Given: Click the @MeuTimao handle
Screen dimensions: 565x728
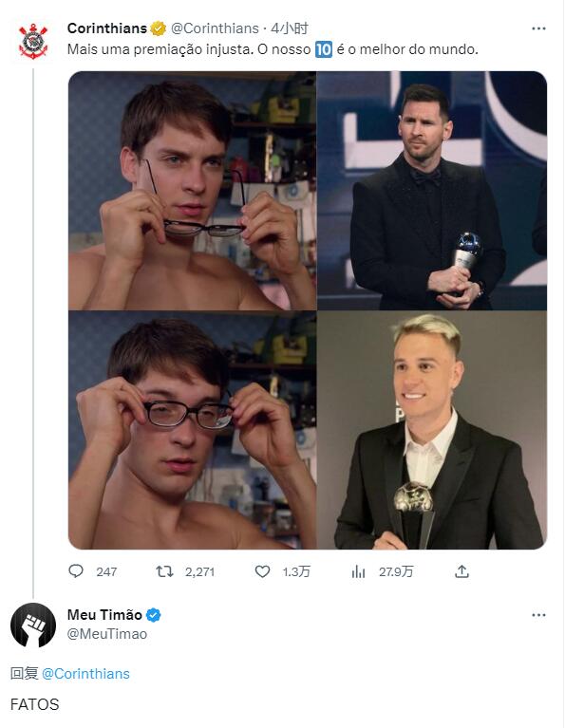Looking at the screenshot, I should click(107, 634).
